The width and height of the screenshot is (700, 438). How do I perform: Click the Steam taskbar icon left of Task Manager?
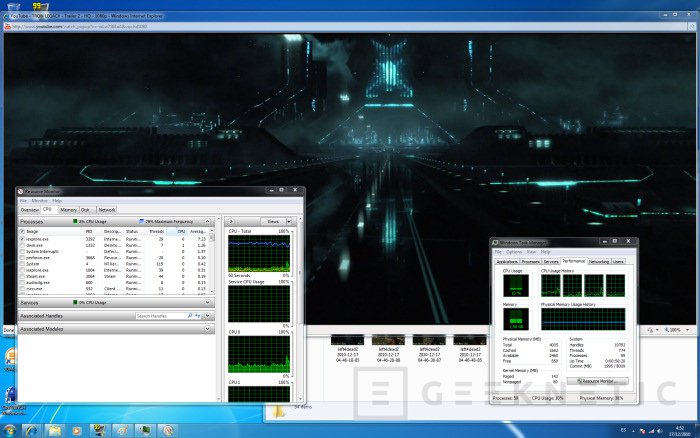point(122,430)
